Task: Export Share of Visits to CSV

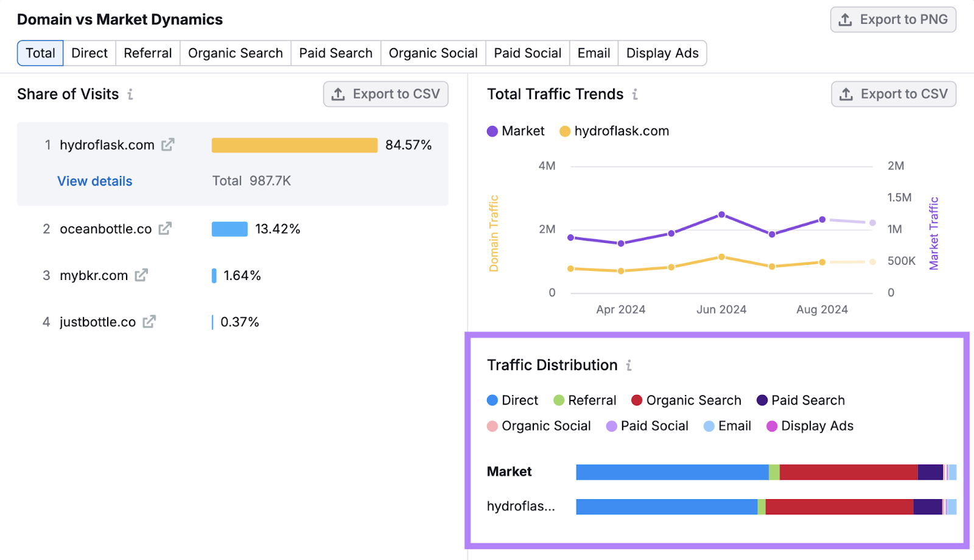Action: click(x=386, y=94)
